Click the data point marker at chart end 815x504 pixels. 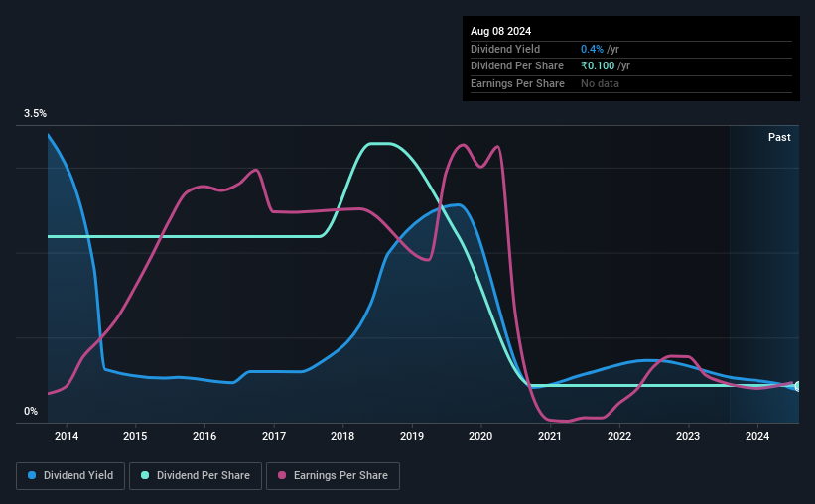tap(798, 386)
